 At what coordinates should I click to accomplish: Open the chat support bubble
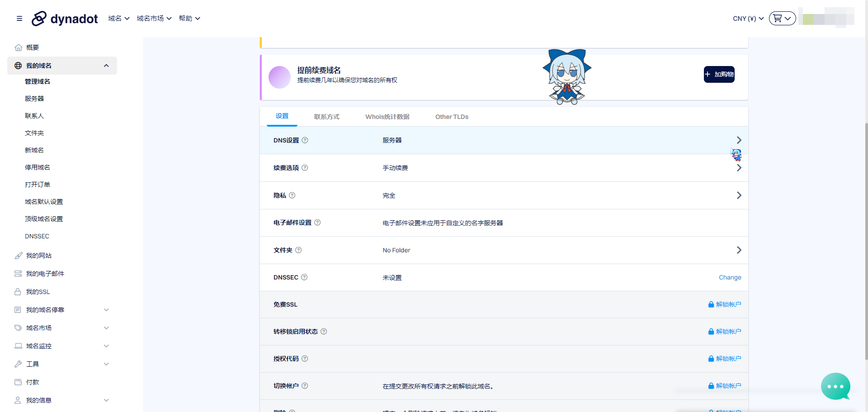(x=835, y=387)
